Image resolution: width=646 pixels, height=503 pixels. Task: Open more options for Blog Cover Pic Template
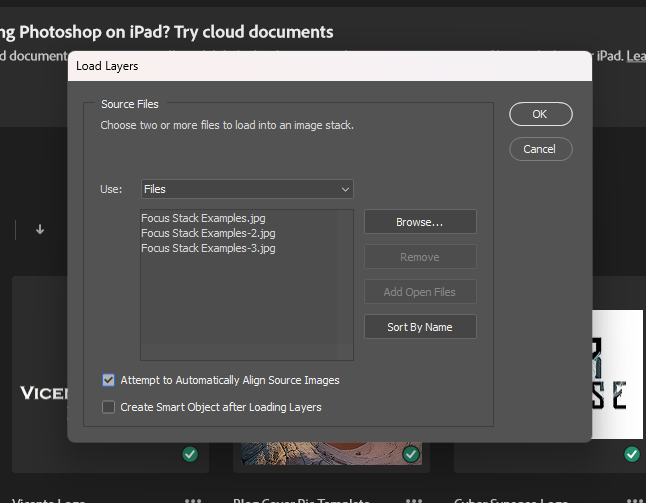coord(414,500)
